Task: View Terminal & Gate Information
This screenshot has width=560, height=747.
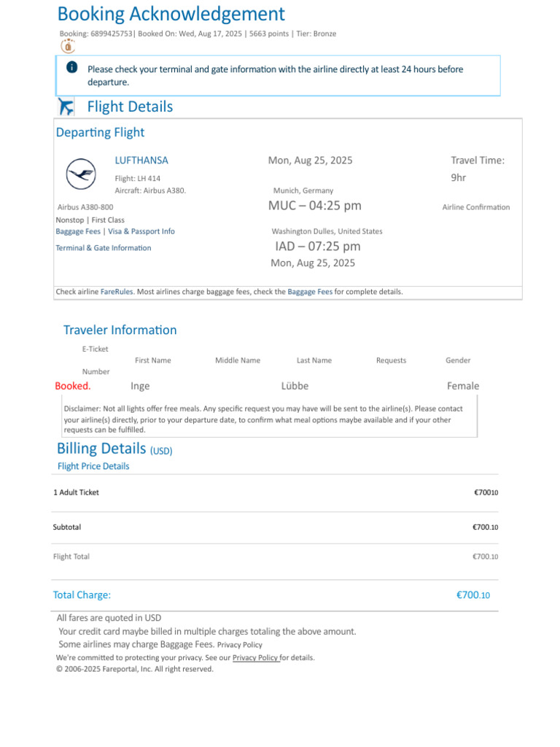Action: coord(104,248)
